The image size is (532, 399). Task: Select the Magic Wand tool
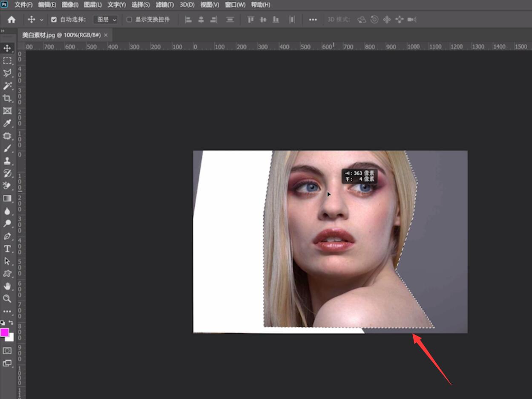tap(7, 86)
